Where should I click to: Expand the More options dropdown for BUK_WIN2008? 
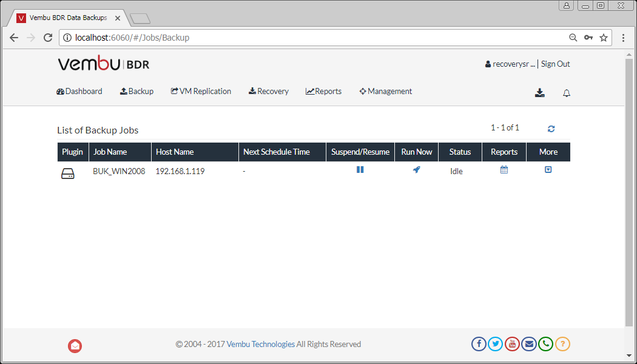[548, 169]
